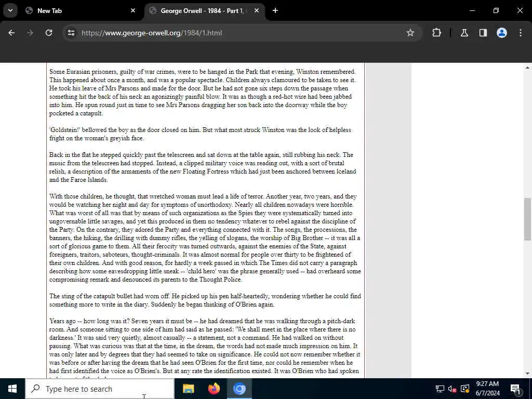
Task: Reload the current page
Action: pyautogui.click(x=49, y=33)
